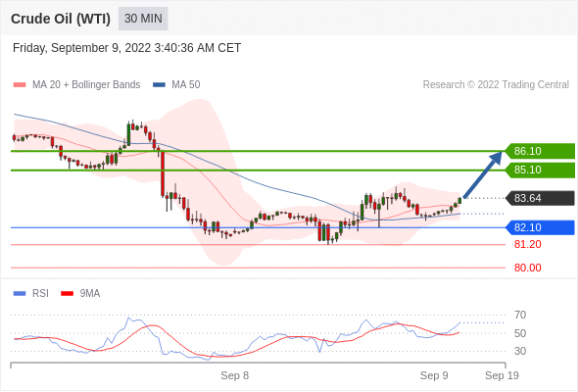Toggle the MA 20 + Bollinger Bands legend label
The height and width of the screenshot is (392, 578).
[86, 85]
